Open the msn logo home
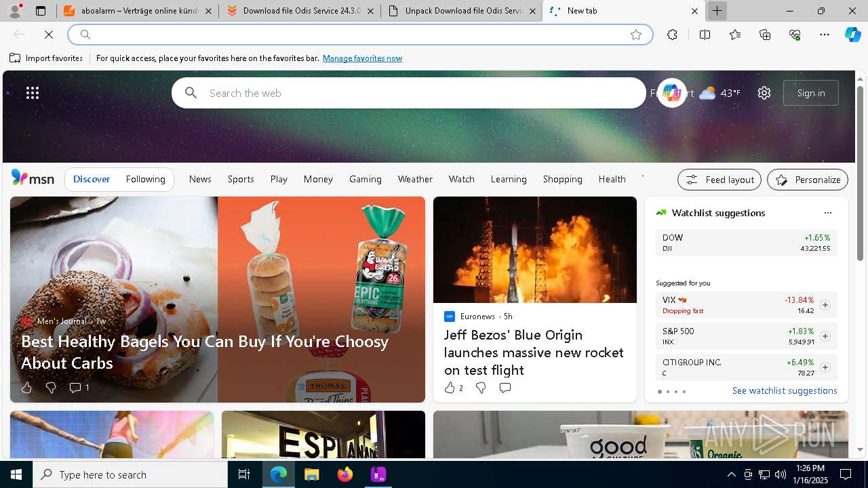 [x=33, y=178]
